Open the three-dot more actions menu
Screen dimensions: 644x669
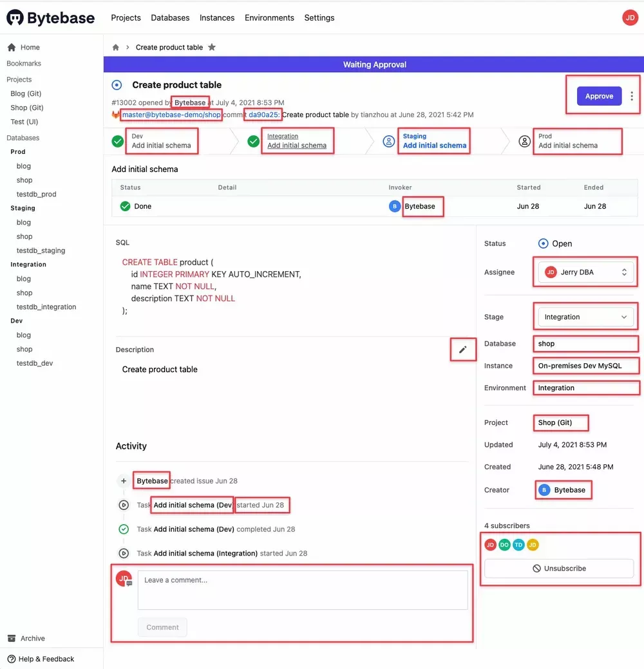(632, 96)
